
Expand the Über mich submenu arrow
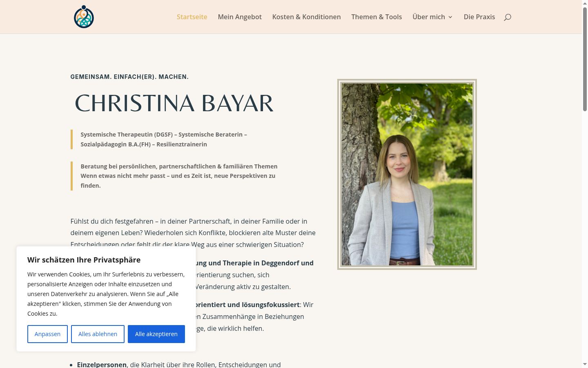pyautogui.click(x=450, y=17)
